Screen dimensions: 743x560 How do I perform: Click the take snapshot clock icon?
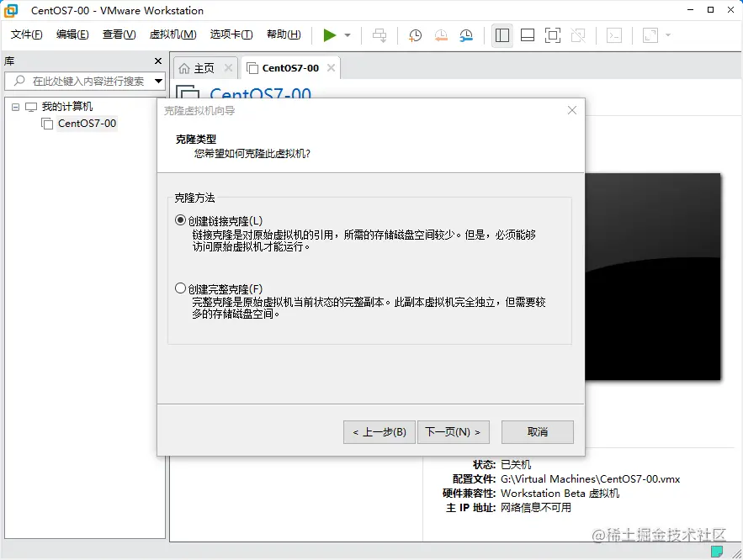415,35
